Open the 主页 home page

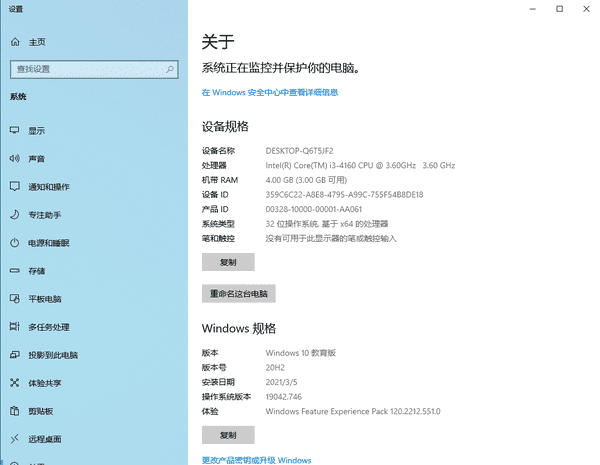point(37,42)
